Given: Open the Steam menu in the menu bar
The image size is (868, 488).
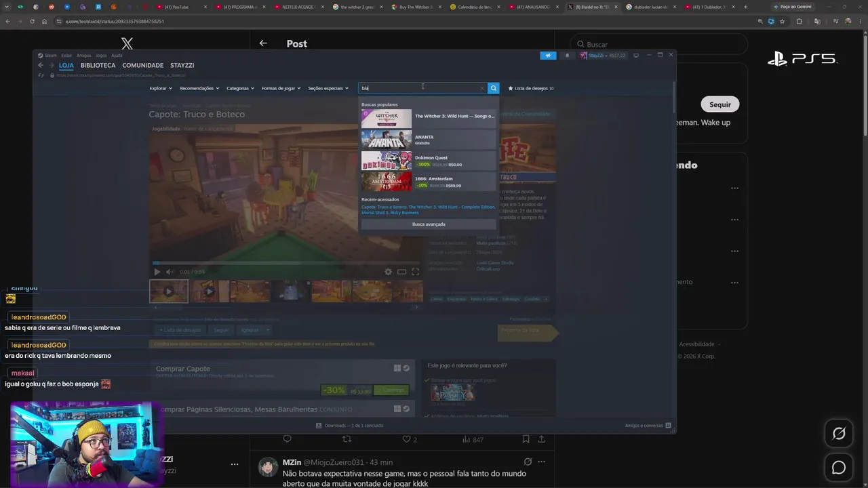Looking at the screenshot, I should [x=48, y=56].
